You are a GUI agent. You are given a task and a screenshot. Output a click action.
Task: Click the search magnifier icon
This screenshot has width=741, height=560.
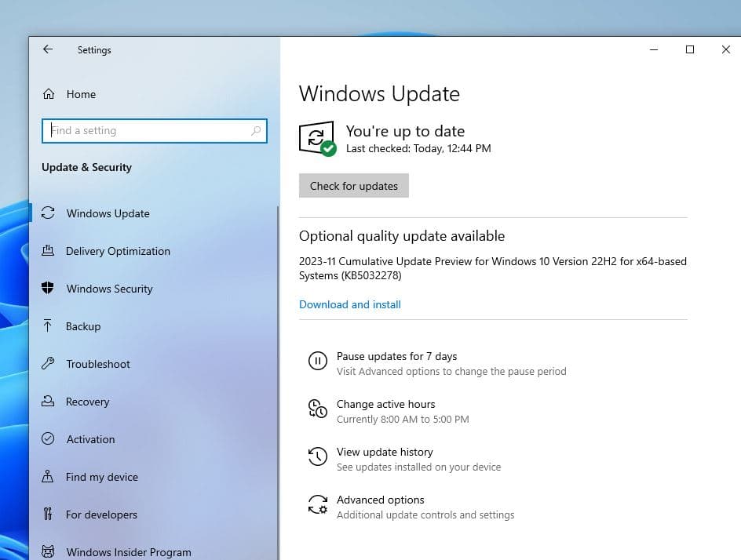(x=256, y=130)
